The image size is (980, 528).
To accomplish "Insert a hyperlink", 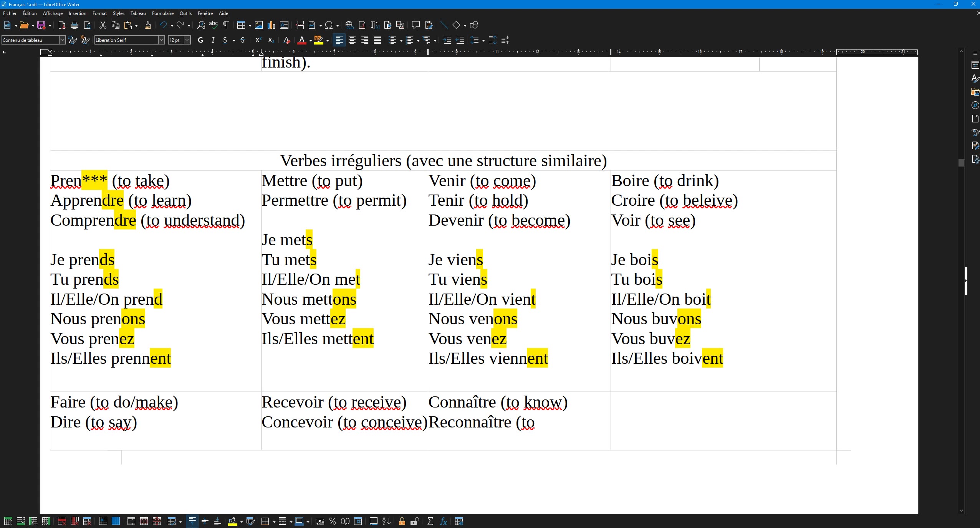I will coord(349,25).
